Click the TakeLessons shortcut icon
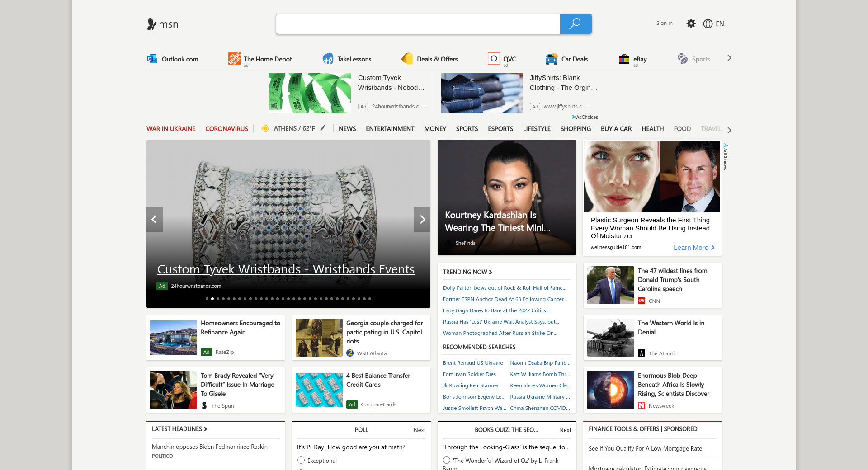The height and width of the screenshot is (470, 868). click(328, 59)
